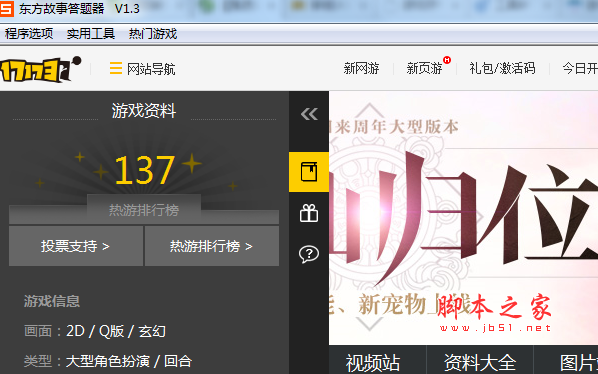The width and height of the screenshot is (598, 374).
Task: Click the app icon in title bar
Action: (7, 8)
